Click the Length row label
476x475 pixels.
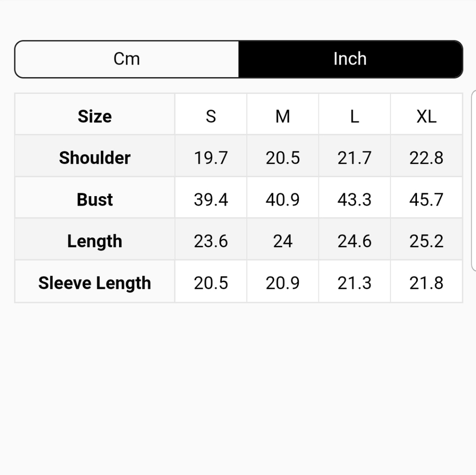point(95,241)
